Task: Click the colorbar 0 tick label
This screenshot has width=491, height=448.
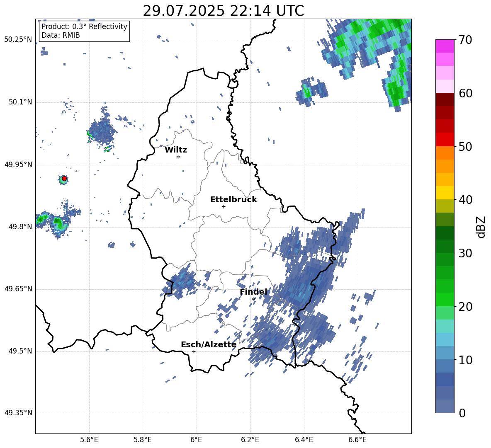Action: tap(462, 413)
